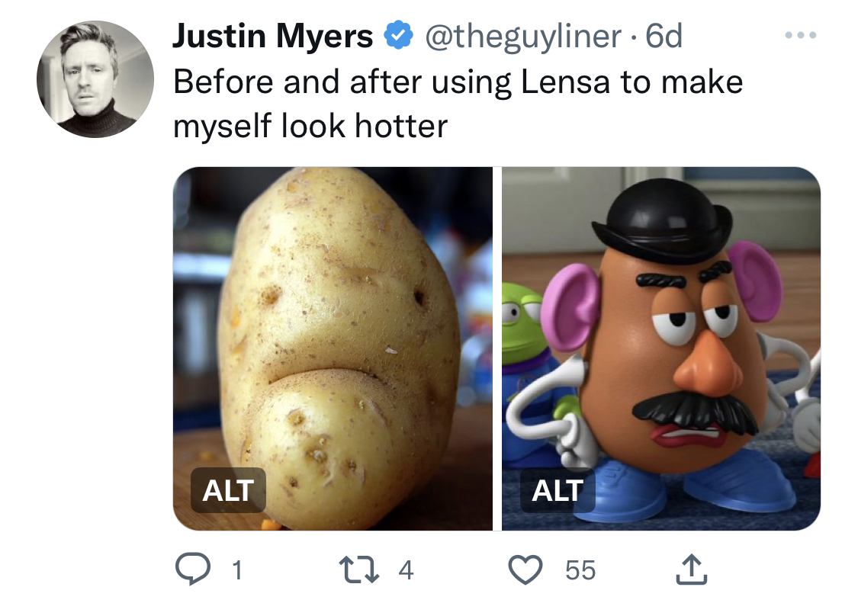
Task: Open the Justin Myers display name link
Action: pos(274,36)
